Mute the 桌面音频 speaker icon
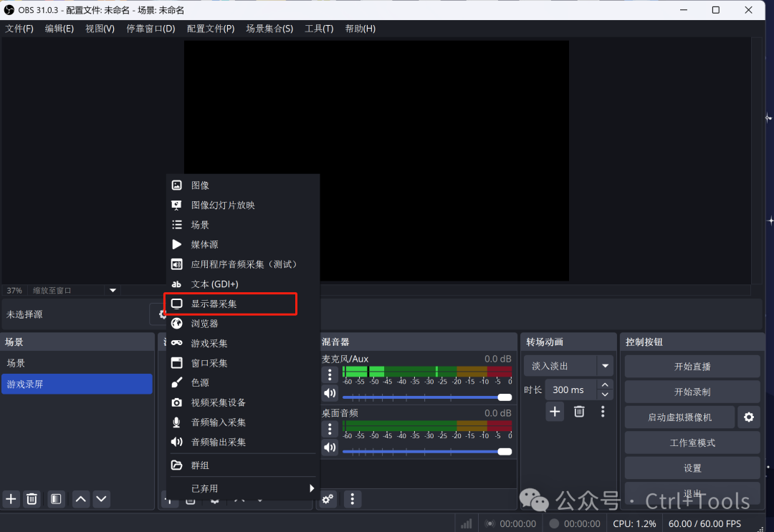This screenshot has width=774, height=532. tap(330, 448)
